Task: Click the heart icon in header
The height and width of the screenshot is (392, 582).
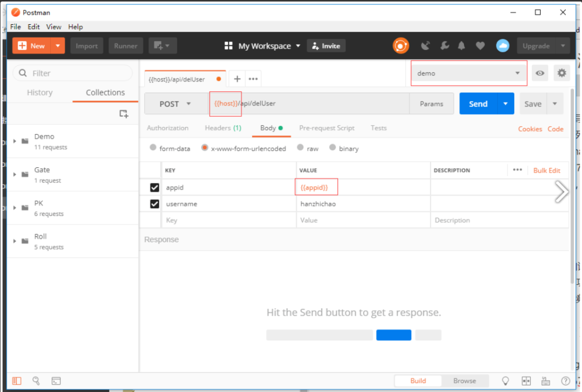Action: click(480, 46)
